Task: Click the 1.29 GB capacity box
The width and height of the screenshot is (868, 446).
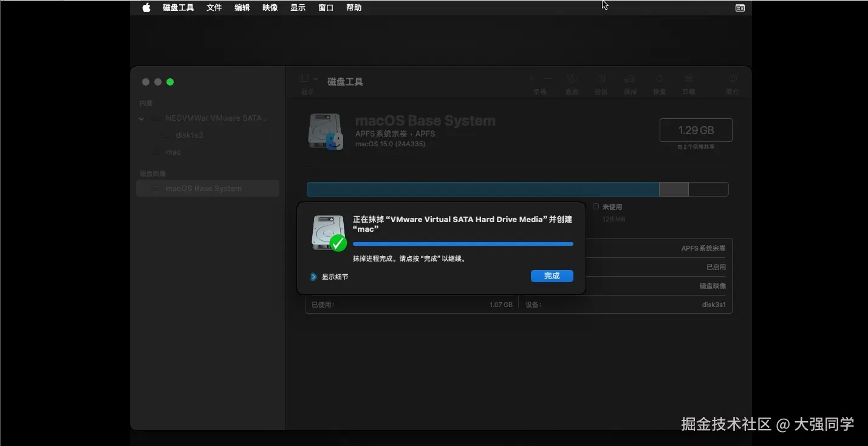Action: tap(696, 130)
